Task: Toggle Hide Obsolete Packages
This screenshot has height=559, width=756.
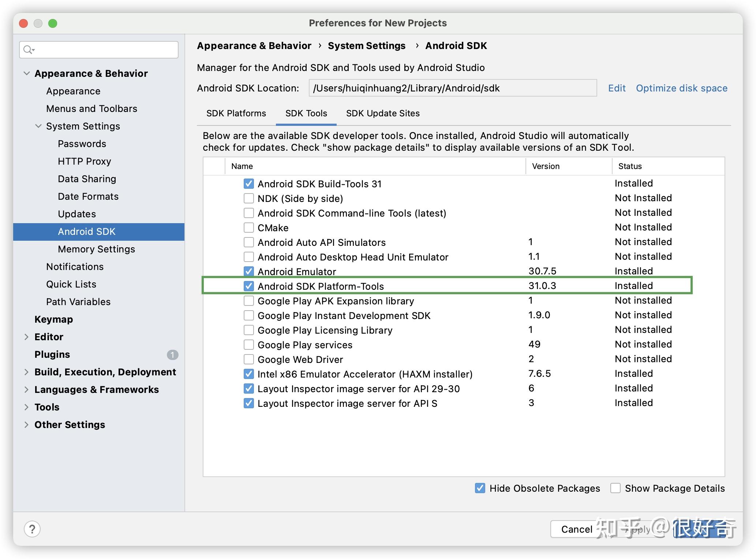Action: (480, 488)
